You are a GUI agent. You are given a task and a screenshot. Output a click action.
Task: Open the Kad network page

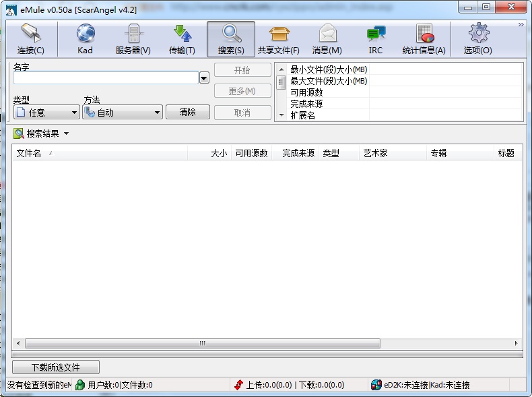[85, 38]
